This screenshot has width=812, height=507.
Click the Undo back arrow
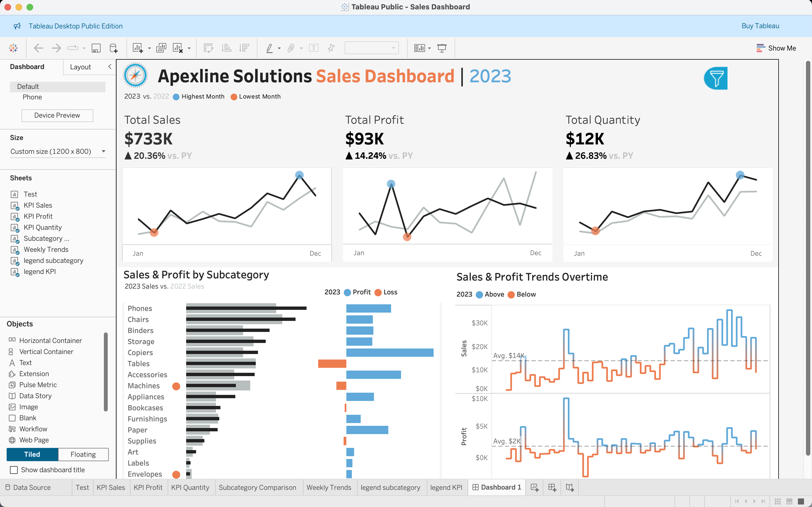39,48
